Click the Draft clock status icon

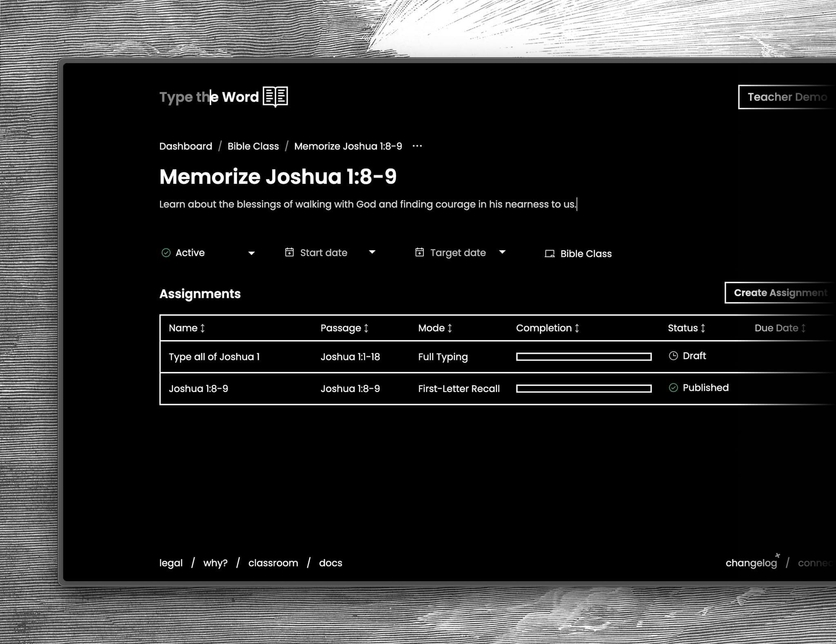tap(673, 356)
